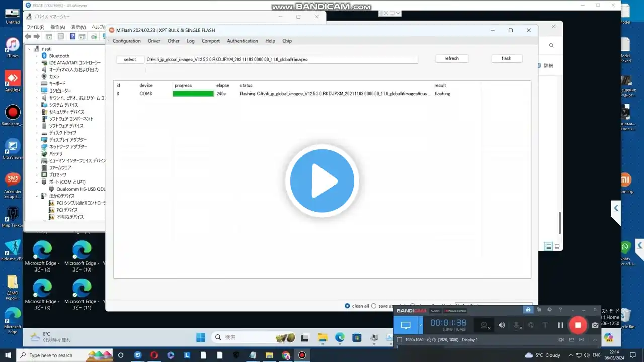Viewport: 644px width, 362px height.
Task: Open the Log menu in MiFlash
Action: (191, 41)
